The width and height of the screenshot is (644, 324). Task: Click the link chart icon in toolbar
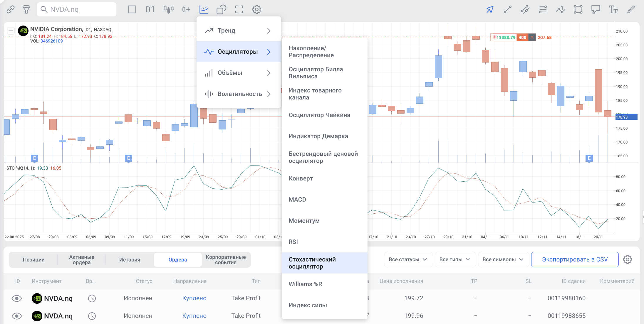tap(11, 9)
